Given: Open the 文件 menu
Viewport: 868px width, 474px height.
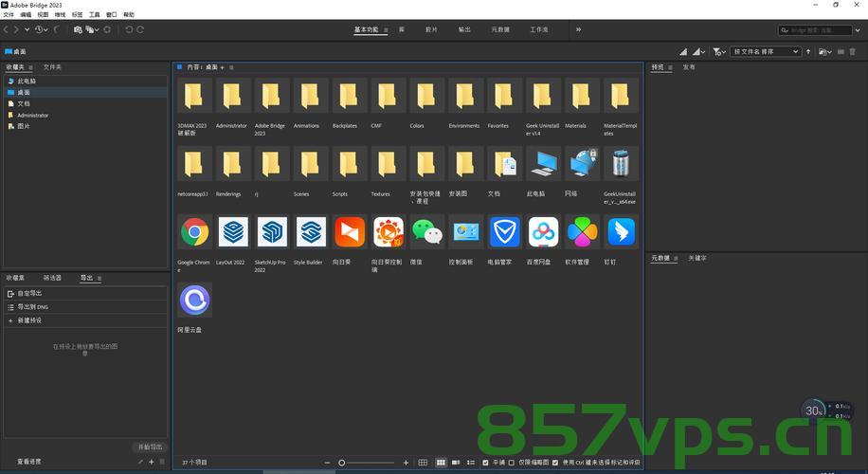Looking at the screenshot, I should 9,15.
